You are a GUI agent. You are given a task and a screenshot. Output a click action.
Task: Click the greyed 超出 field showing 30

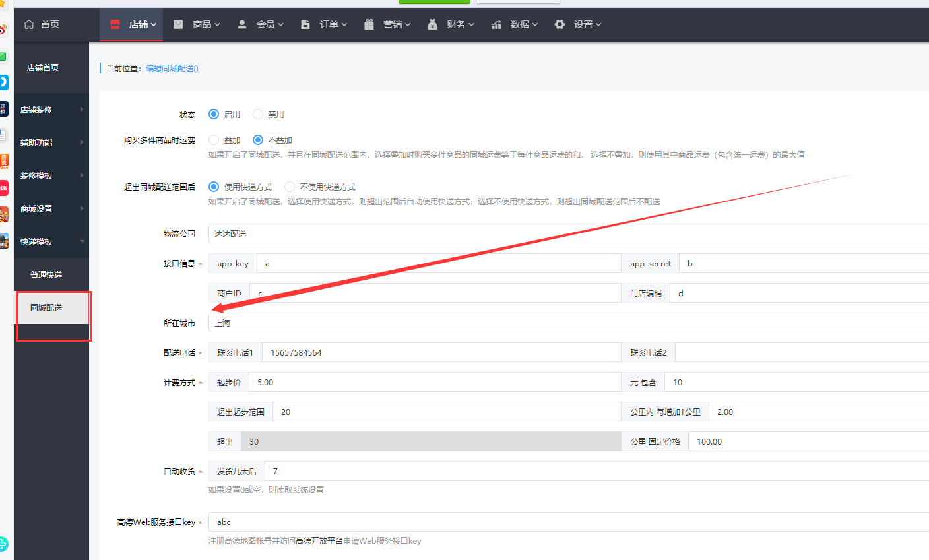tap(431, 441)
